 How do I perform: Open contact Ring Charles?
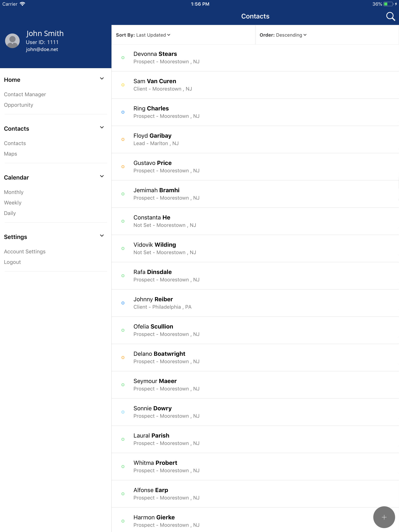point(255,112)
